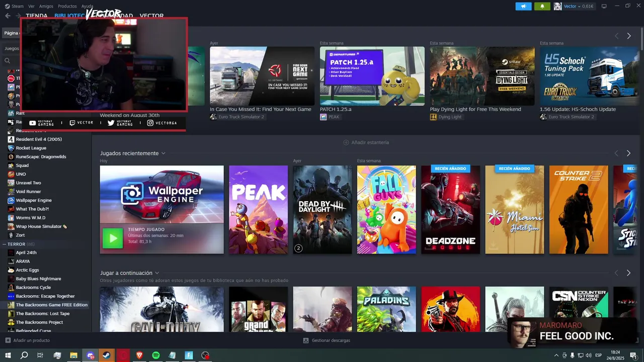
Task: Click the Dying Light icon under the news card
Action: pos(433,117)
